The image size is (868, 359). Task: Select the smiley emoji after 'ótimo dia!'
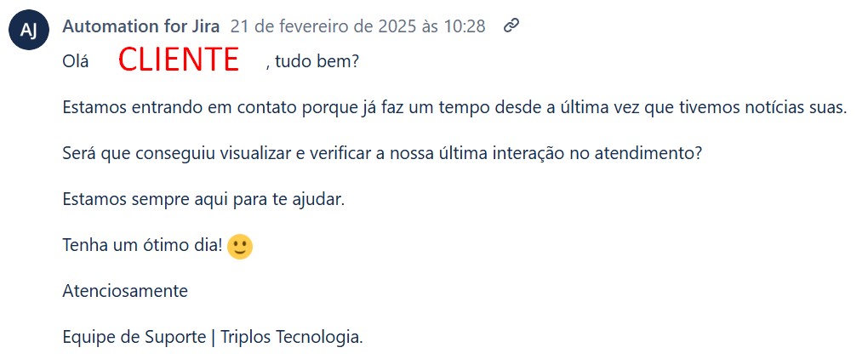pyautogui.click(x=240, y=247)
